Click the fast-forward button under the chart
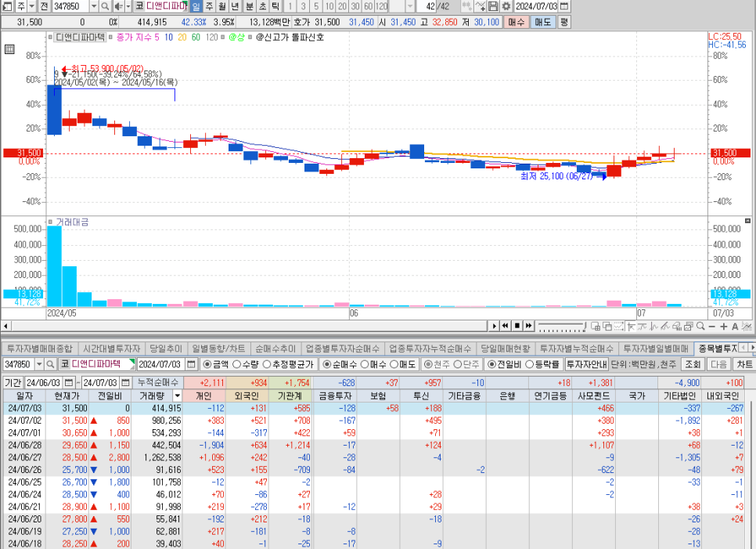The width and height of the screenshot is (756, 549). [x=528, y=326]
